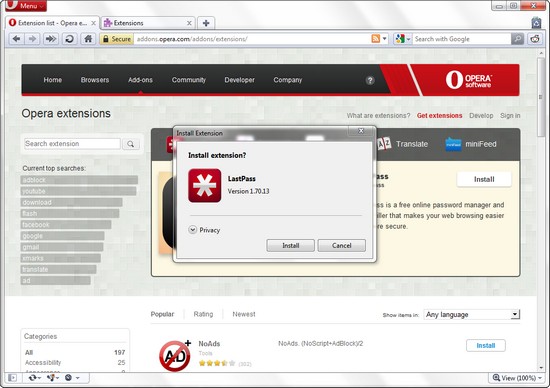Click the NoAds extension icon
The image size is (550, 388).
click(175, 355)
